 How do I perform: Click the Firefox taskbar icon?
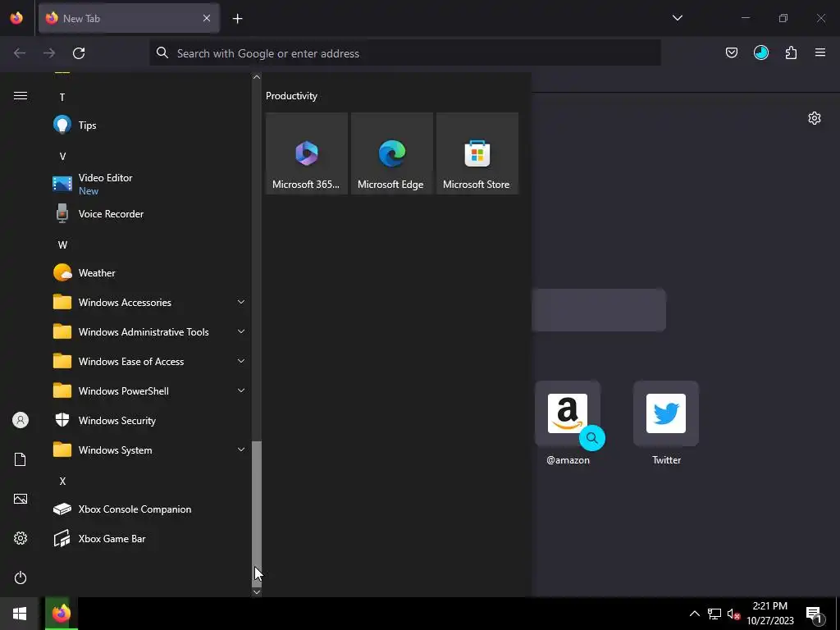click(61, 614)
